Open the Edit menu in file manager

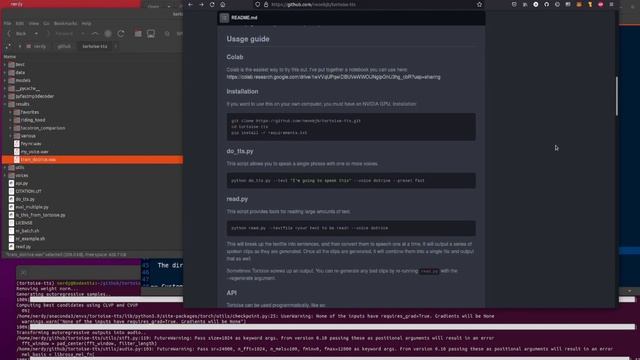20,24
